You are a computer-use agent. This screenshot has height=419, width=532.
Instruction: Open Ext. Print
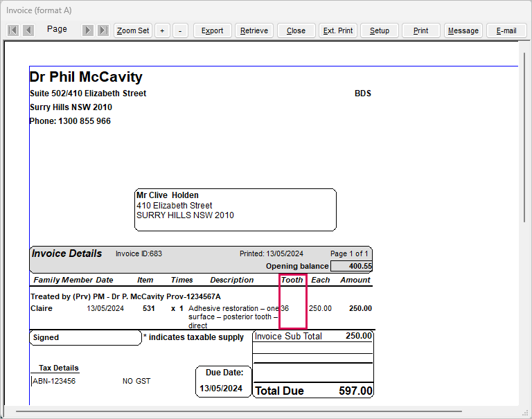tap(338, 30)
